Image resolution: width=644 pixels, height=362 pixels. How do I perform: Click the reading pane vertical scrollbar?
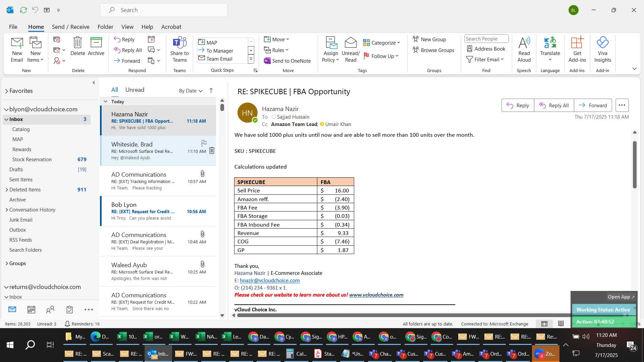pos(635,164)
